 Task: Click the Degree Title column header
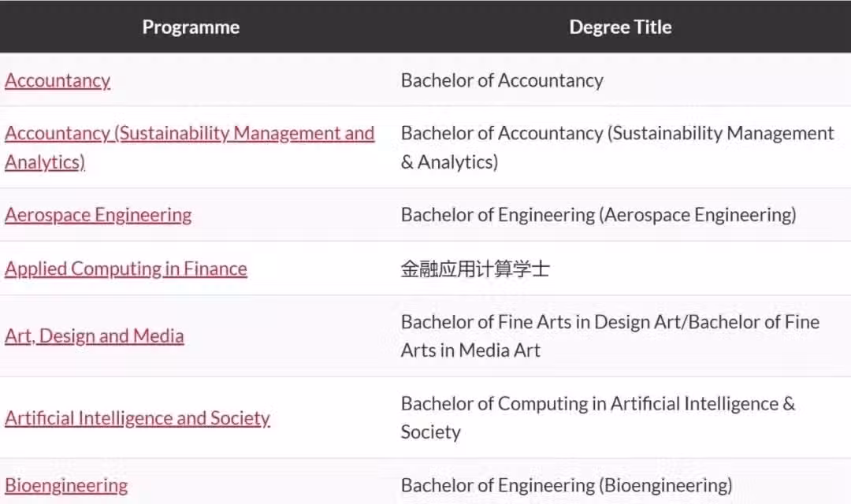coord(620,27)
